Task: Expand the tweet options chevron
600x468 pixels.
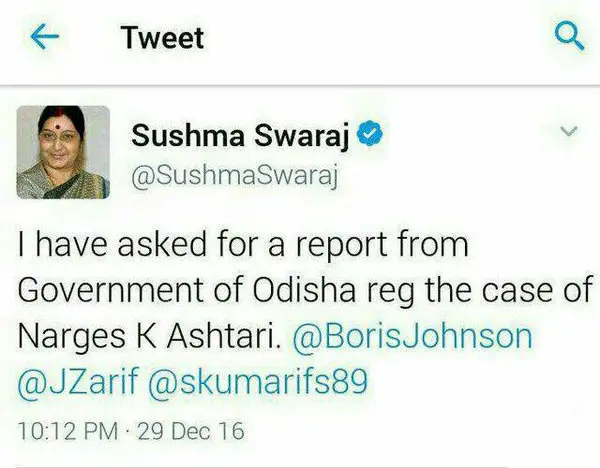Action: [x=569, y=131]
